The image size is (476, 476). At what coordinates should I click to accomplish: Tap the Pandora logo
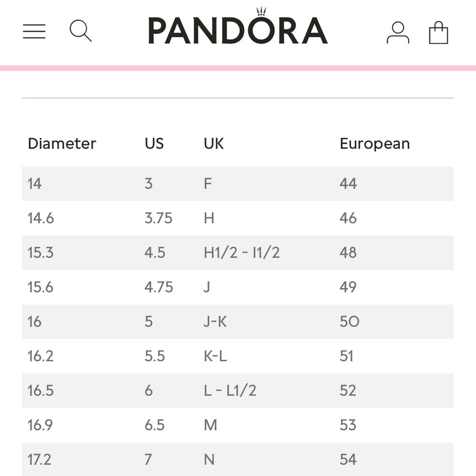tap(238, 26)
